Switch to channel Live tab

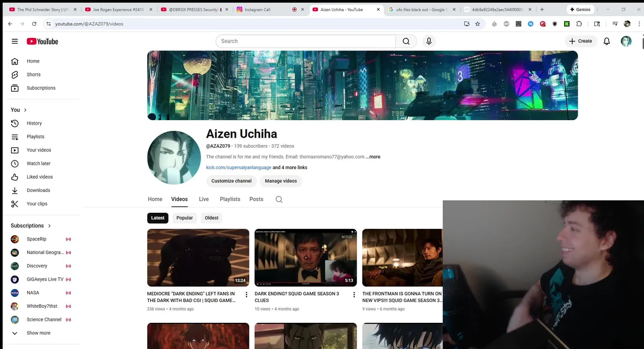point(204,199)
